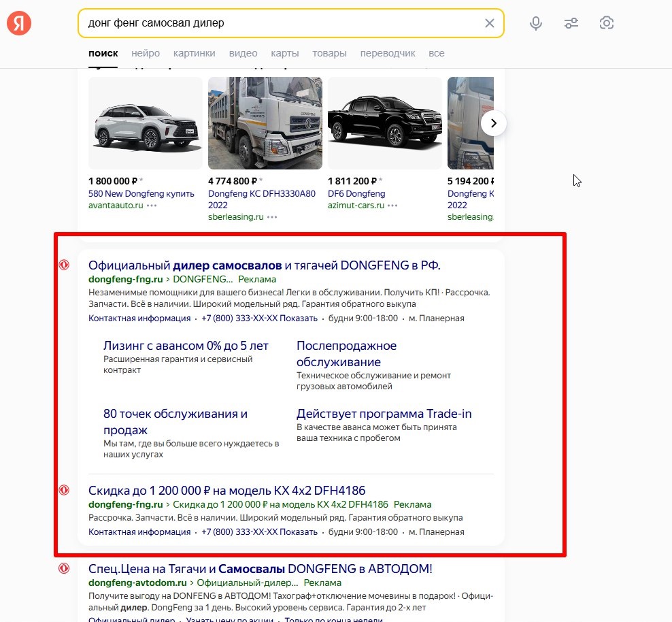Open Лизинг с авансом 0% link

click(x=186, y=346)
